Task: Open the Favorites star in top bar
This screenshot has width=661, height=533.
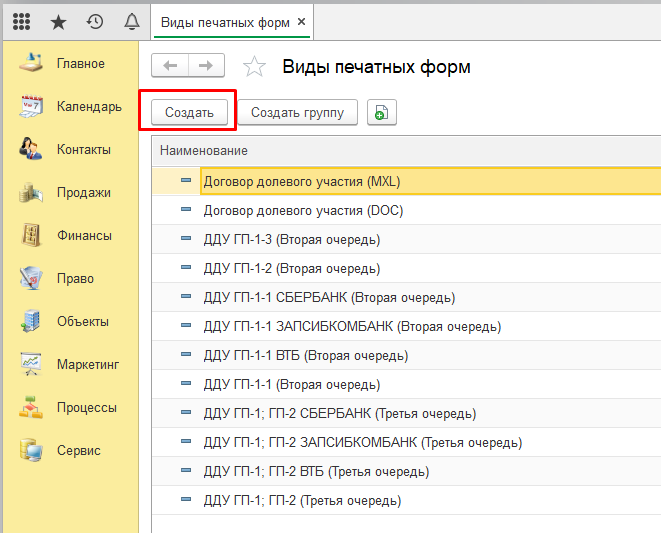Action: tap(58, 21)
